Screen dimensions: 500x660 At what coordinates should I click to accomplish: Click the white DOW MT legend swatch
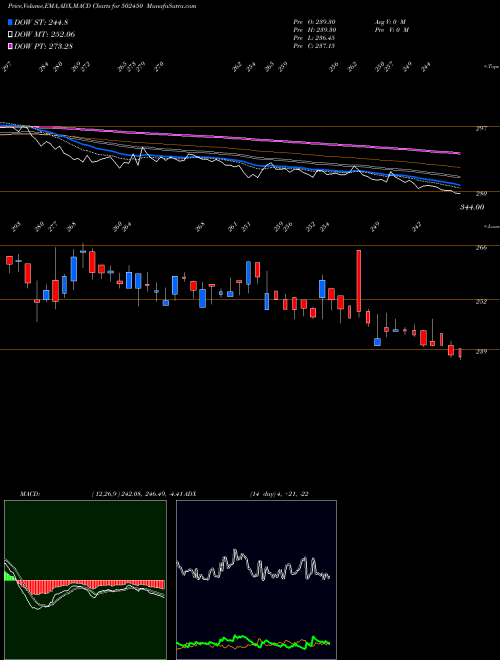click(x=11, y=34)
